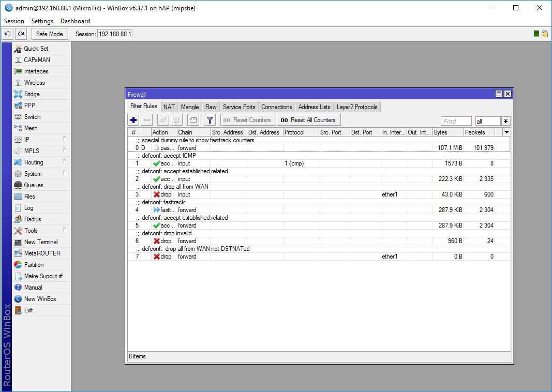Image resolution: width=552 pixels, height=392 pixels.
Task: Open the Settings menu
Action: click(42, 21)
